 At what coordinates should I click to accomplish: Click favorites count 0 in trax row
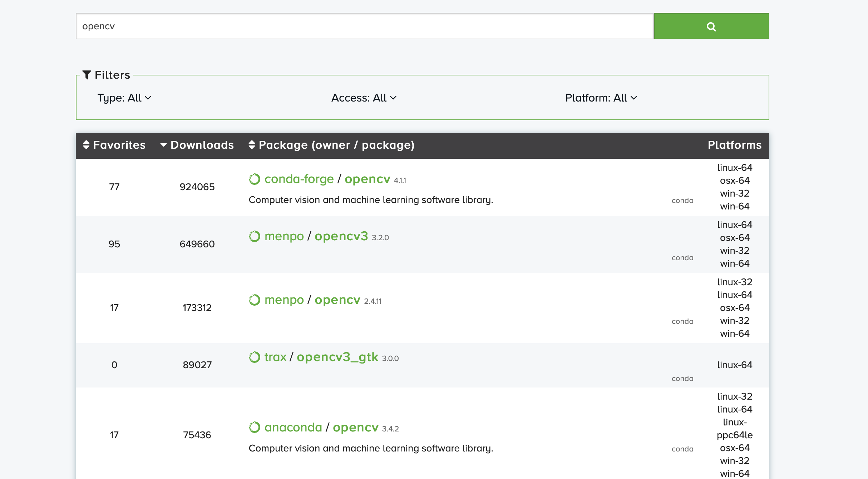click(x=114, y=365)
